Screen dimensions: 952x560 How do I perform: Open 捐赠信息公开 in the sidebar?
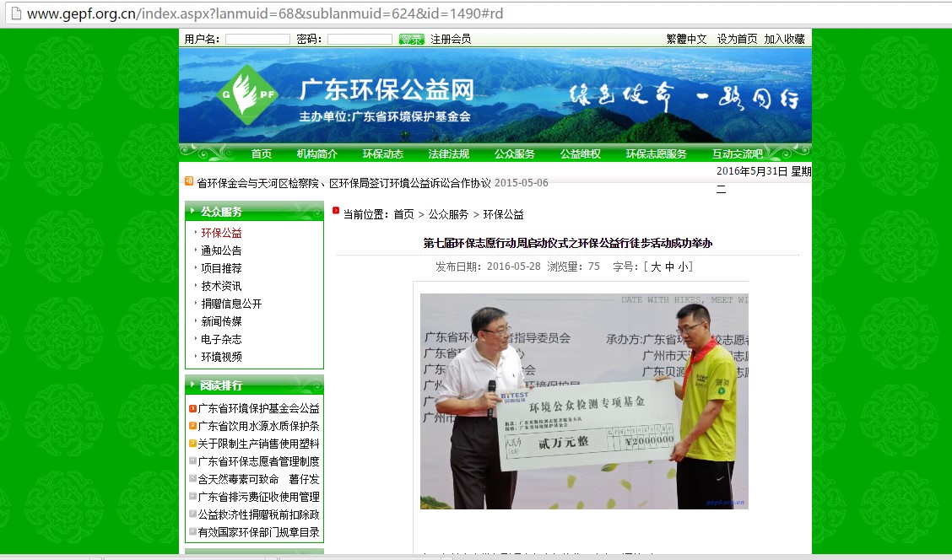(231, 304)
